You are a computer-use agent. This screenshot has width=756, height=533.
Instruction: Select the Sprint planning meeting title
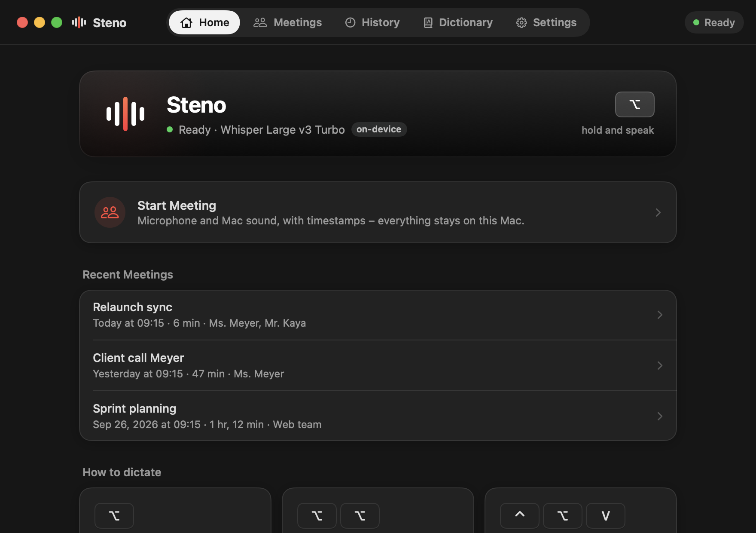point(134,409)
